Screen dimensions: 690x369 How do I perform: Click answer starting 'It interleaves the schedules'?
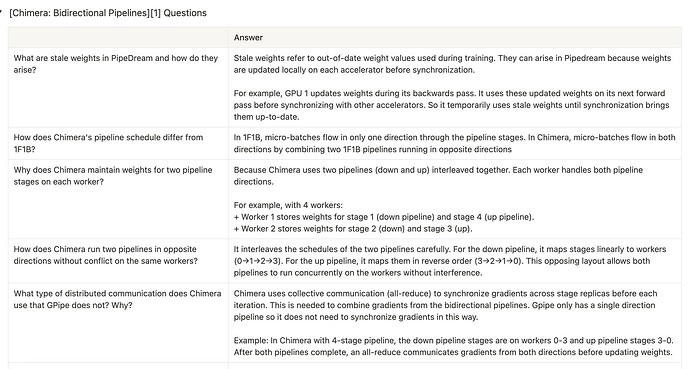point(450,261)
